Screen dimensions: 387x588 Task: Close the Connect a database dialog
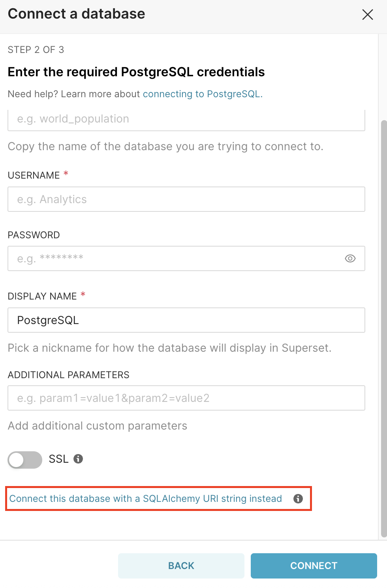[367, 15]
